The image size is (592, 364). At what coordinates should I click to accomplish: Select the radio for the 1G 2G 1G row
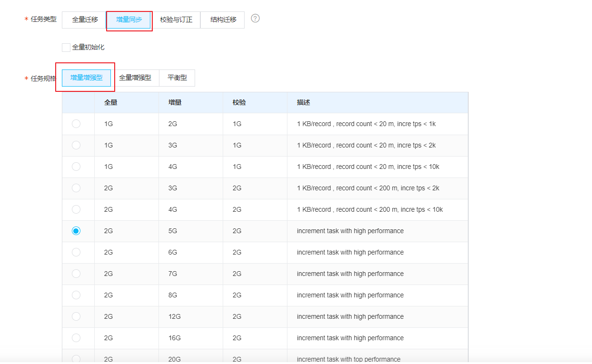click(76, 124)
